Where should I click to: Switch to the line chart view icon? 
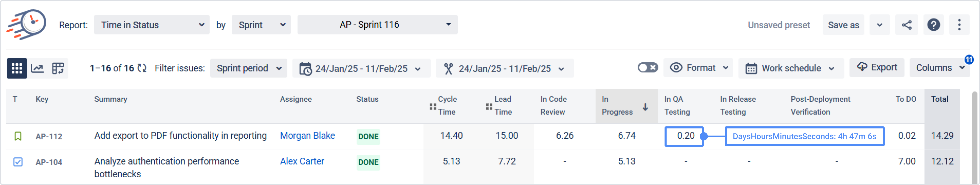(x=37, y=69)
